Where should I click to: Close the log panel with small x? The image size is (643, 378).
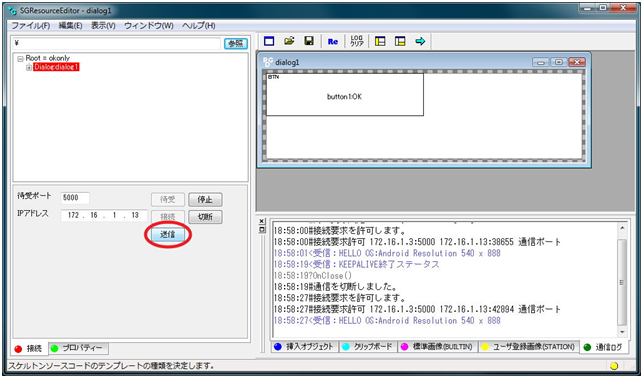pyautogui.click(x=262, y=222)
